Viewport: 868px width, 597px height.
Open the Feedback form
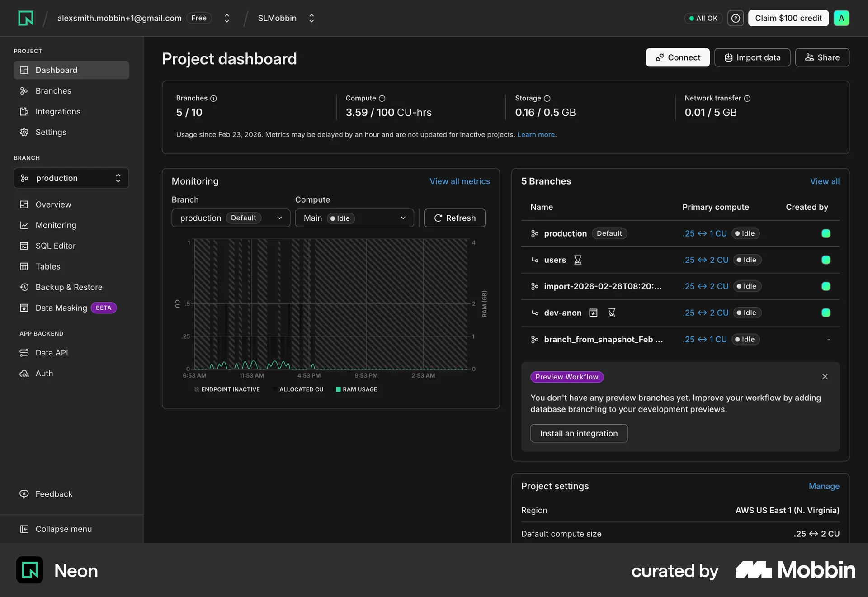point(71,494)
